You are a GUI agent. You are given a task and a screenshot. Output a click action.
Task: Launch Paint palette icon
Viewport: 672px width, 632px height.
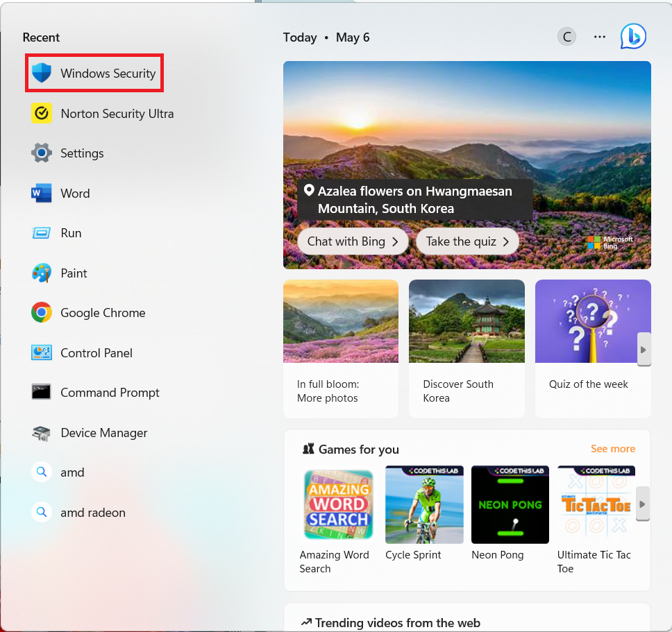(x=42, y=273)
